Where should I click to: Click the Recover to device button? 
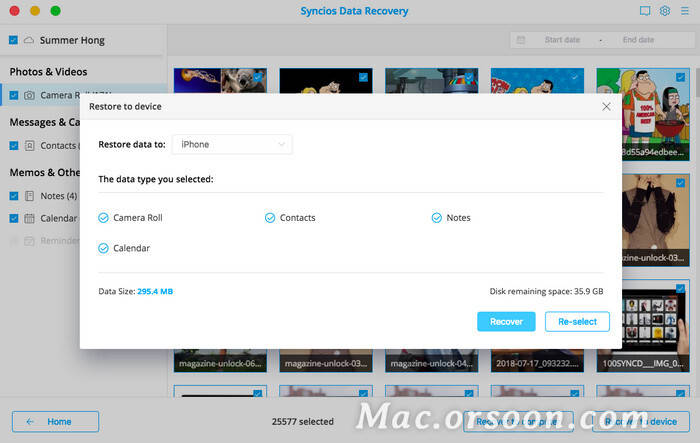coord(641,422)
